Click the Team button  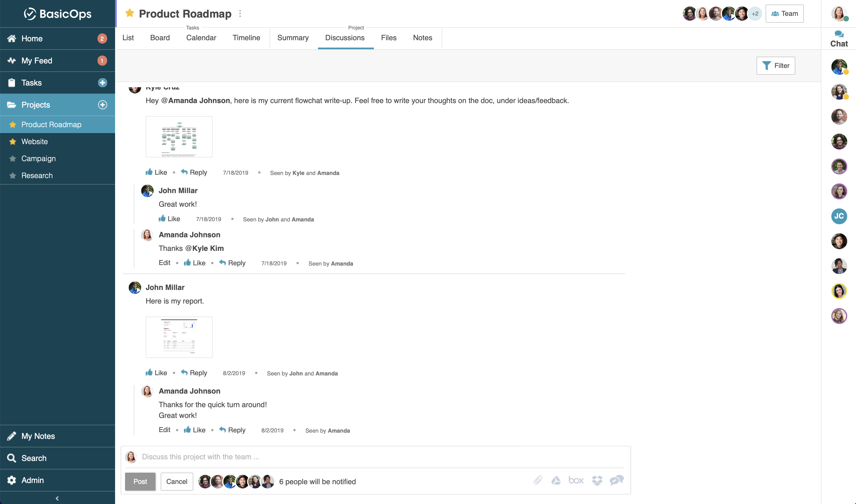(784, 14)
